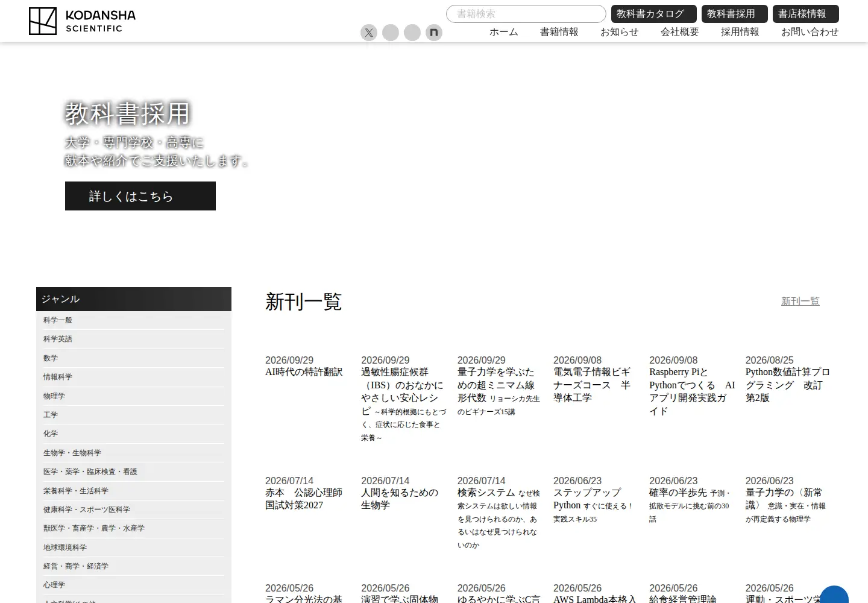The width and height of the screenshot is (868, 603).
Task: Open the note social icon
Action: [x=434, y=33]
